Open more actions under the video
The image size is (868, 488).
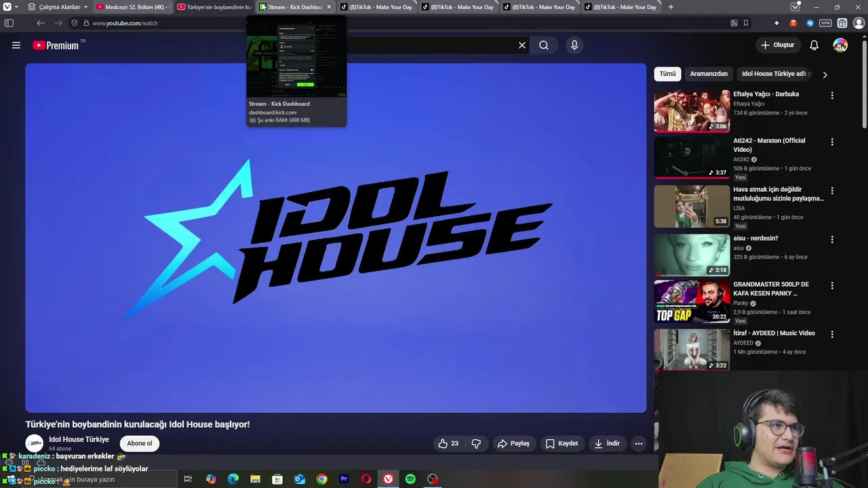coord(638,443)
